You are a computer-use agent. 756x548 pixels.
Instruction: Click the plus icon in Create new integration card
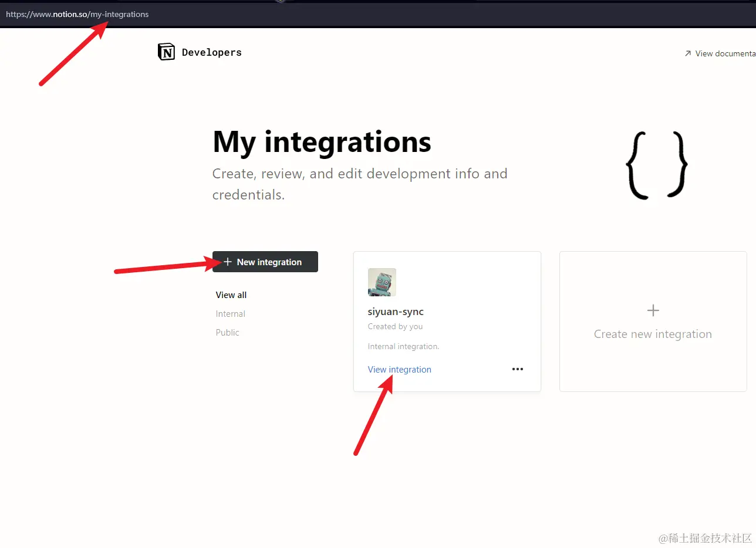click(653, 310)
